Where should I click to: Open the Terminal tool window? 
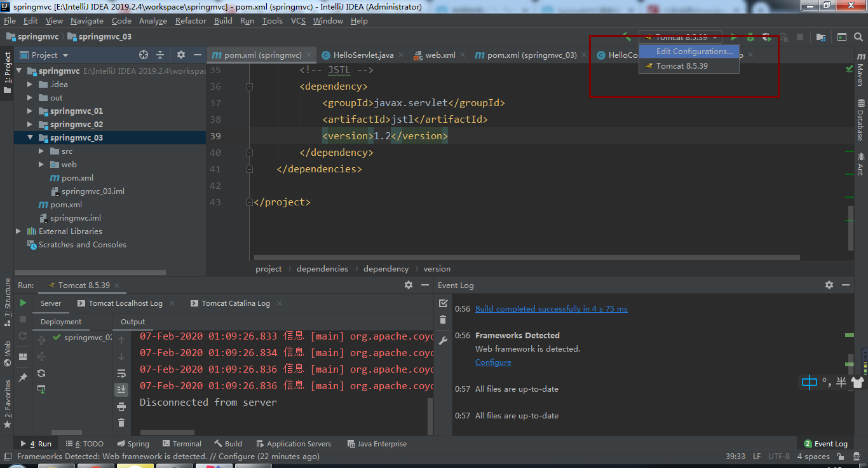pyautogui.click(x=182, y=444)
